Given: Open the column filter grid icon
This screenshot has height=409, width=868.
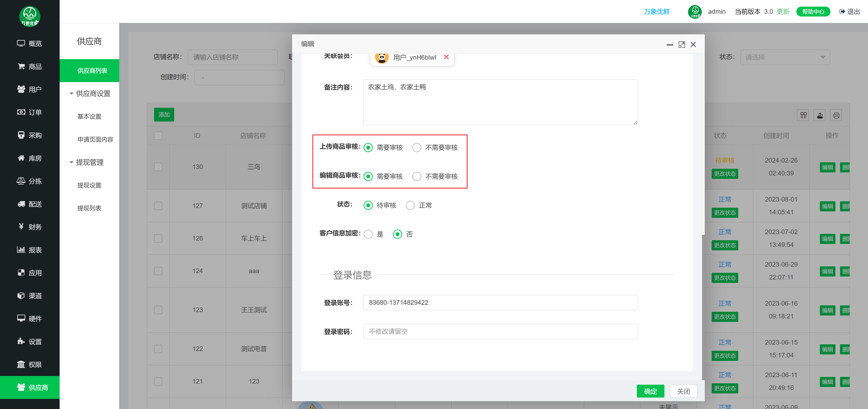Looking at the screenshot, I should click(803, 116).
